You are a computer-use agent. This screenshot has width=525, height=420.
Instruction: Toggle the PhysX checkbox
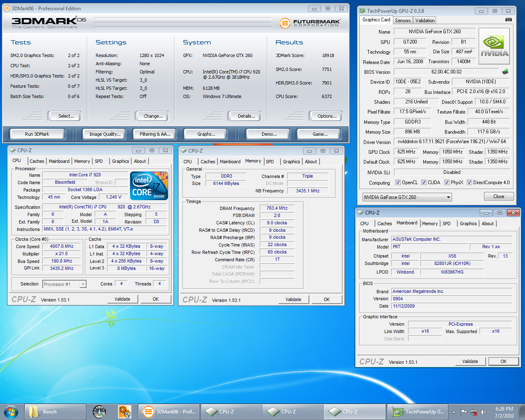[x=447, y=183]
